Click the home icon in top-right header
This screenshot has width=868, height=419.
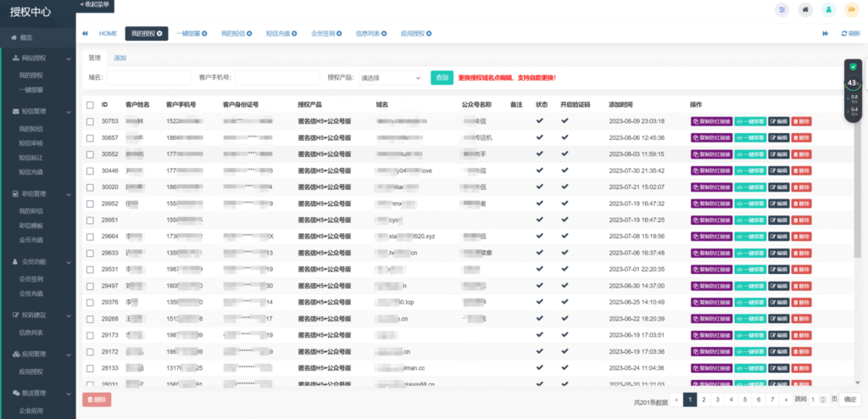pos(805,9)
